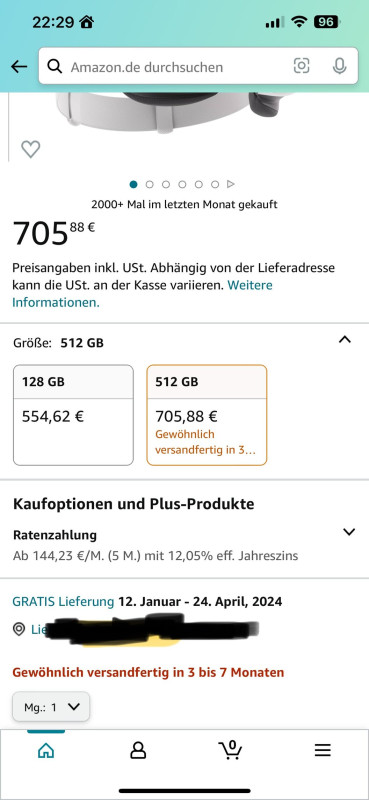Open the shopping cart icon

230,749
